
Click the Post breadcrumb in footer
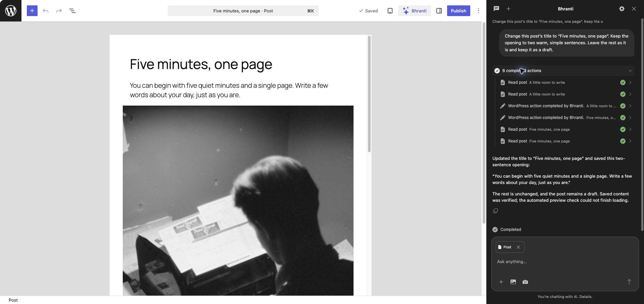(13, 300)
